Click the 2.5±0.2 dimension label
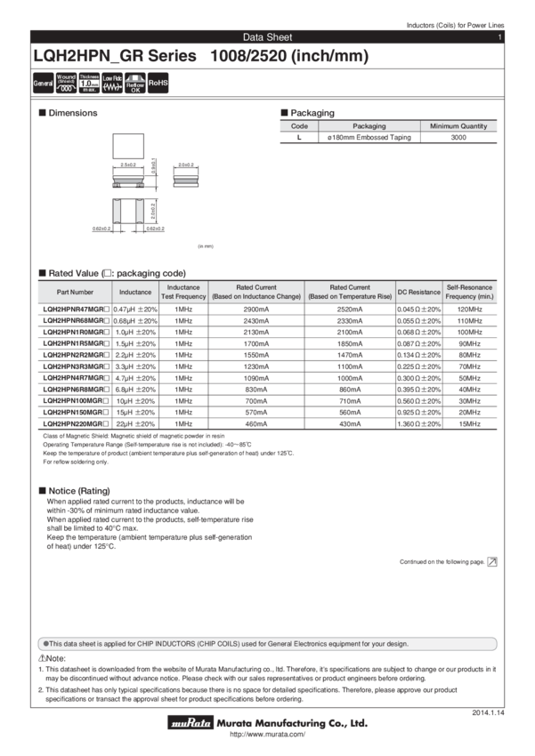Viewport: 535px width, 756px height. pyautogui.click(x=128, y=165)
